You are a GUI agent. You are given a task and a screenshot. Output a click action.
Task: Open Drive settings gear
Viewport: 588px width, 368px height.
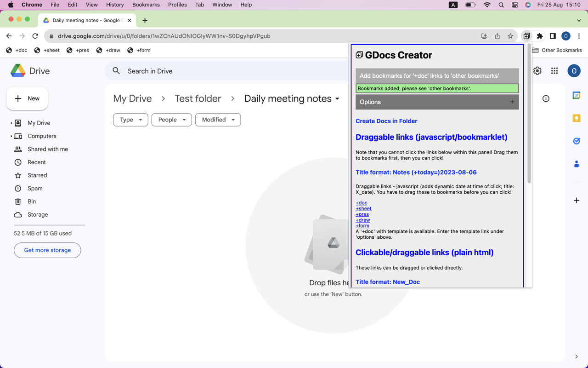(537, 71)
